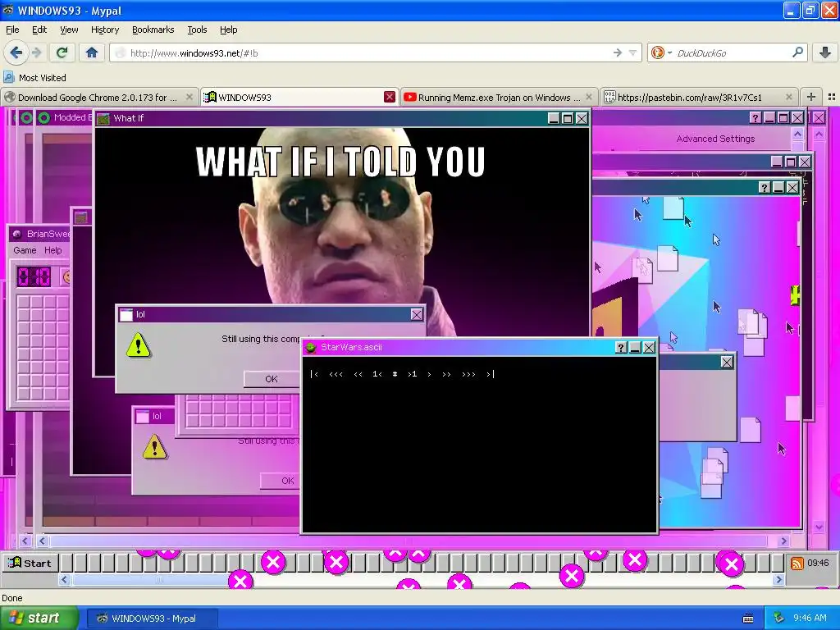This screenshot has height=630, width=840.
Task: Switch to the Running Memz.exe Trojan tab
Action: tap(498, 97)
